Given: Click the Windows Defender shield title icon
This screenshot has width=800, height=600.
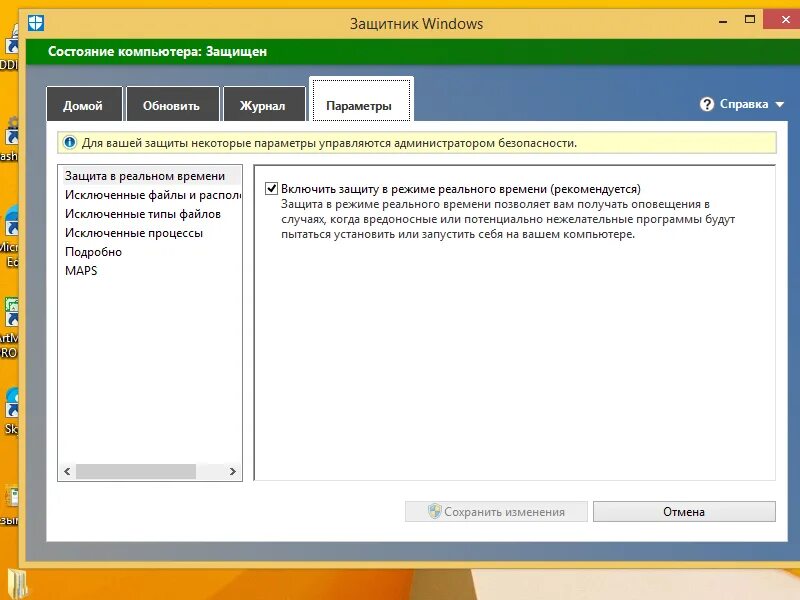Looking at the screenshot, I should (x=36, y=23).
